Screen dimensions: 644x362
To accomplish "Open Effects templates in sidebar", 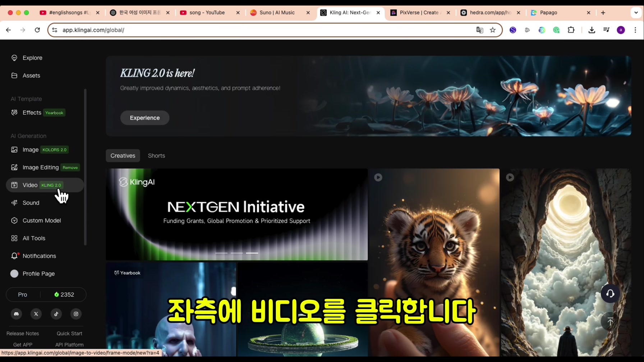I will pos(38,113).
